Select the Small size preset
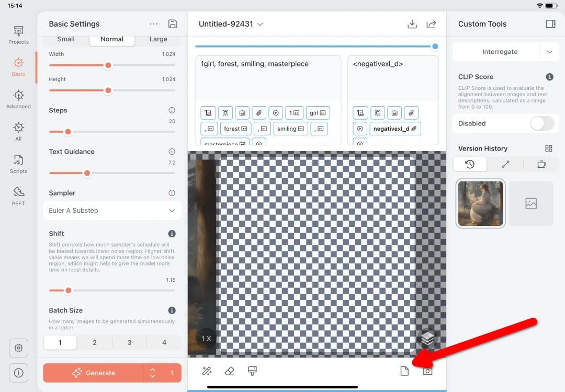Image resolution: width=565 pixels, height=392 pixels. click(66, 39)
